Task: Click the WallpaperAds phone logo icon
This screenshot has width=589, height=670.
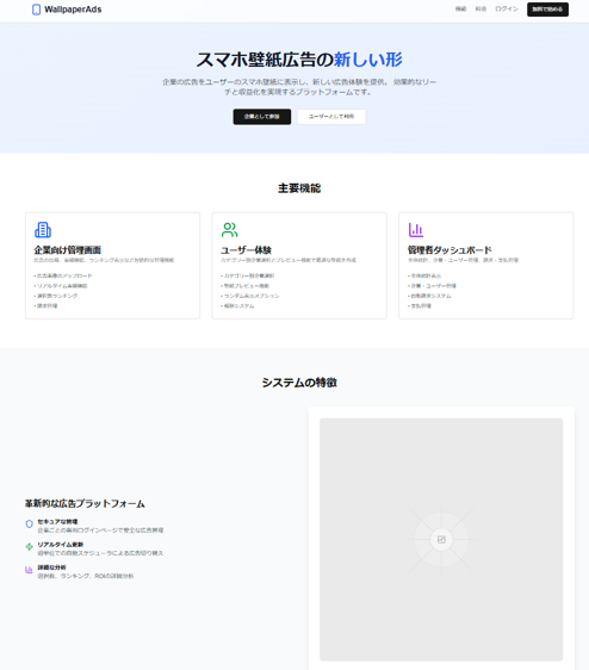Action: (36, 9)
